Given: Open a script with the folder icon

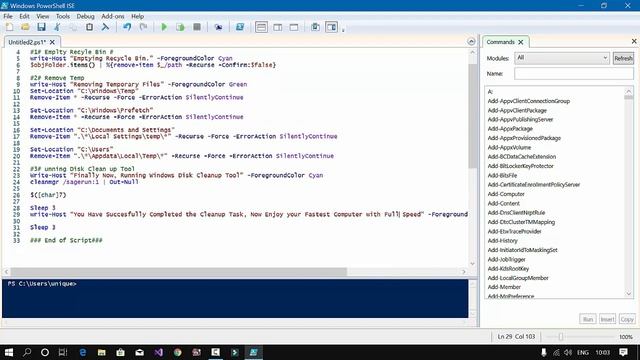Looking at the screenshot, I should tap(25, 27).
